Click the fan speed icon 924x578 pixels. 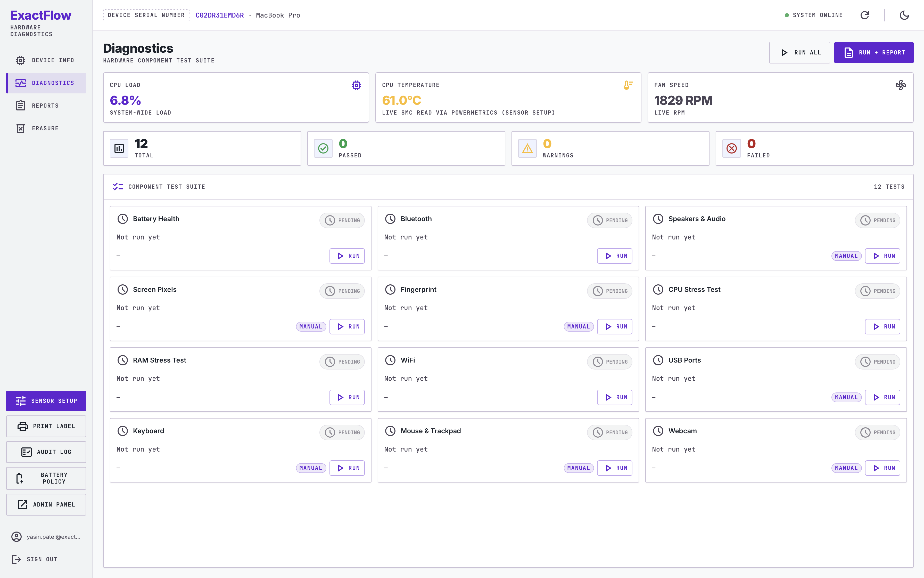click(x=901, y=85)
